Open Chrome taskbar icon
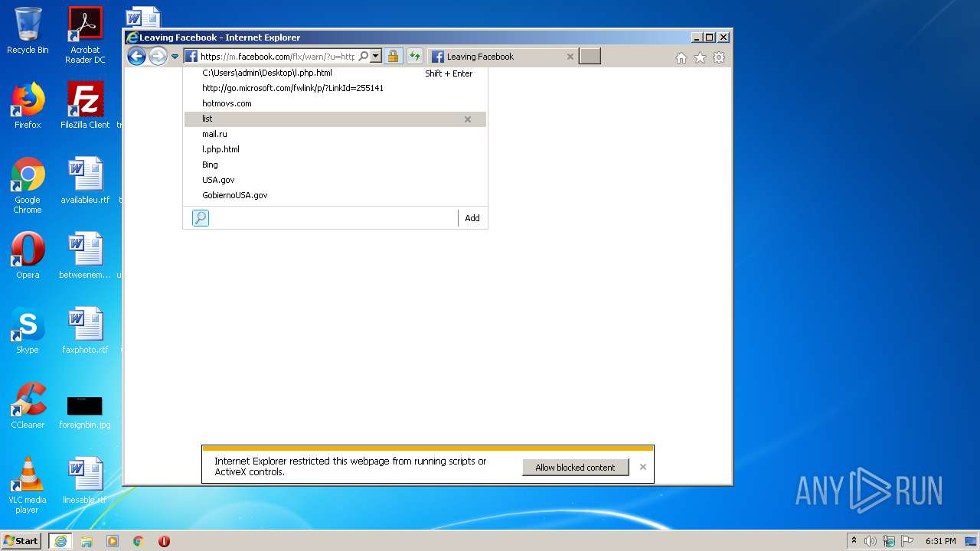 (x=139, y=541)
